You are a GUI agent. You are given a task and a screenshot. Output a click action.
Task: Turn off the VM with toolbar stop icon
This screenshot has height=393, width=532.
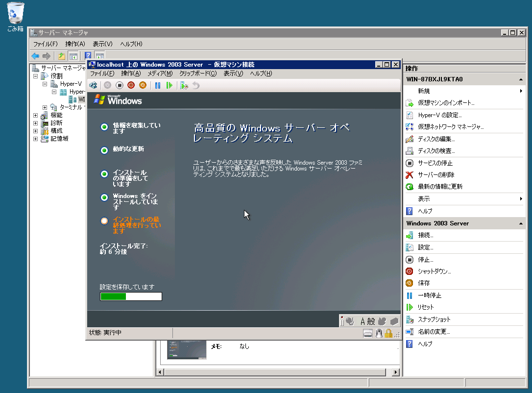120,86
